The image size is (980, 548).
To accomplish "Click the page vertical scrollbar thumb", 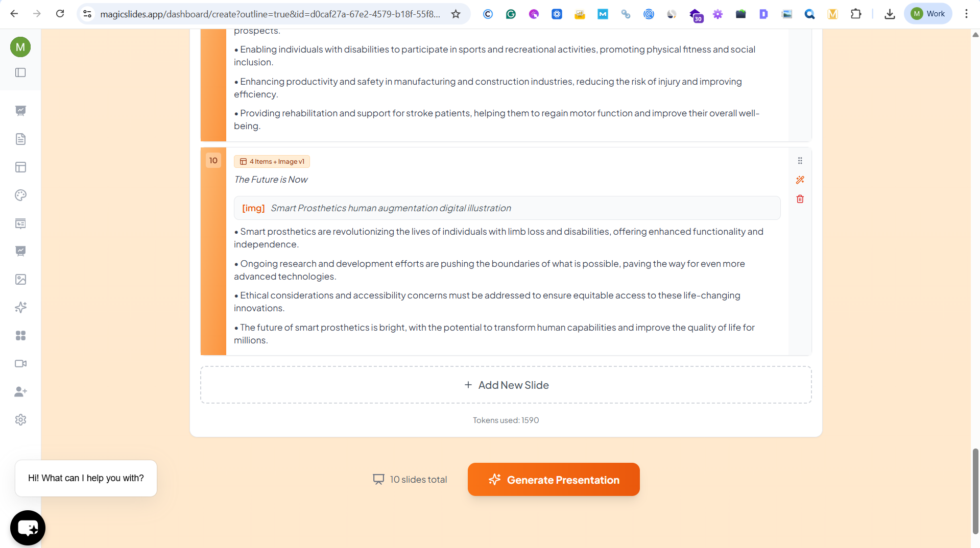I will click(975, 491).
